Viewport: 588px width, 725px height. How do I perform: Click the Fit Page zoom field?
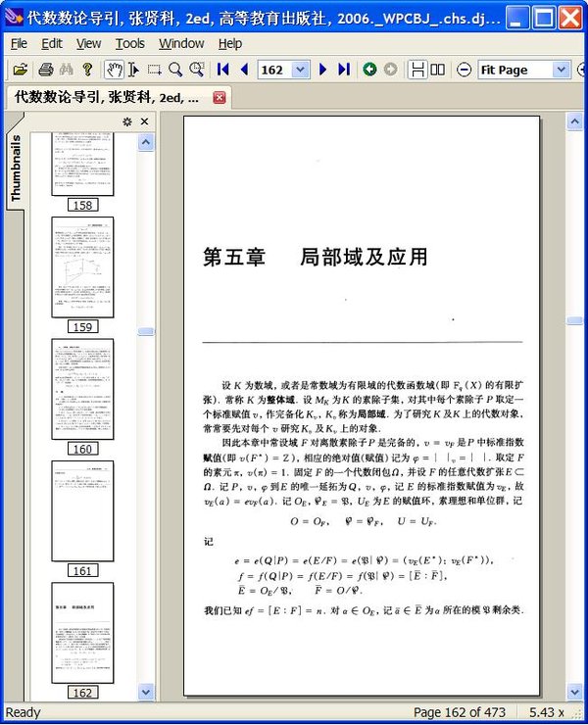click(x=515, y=70)
